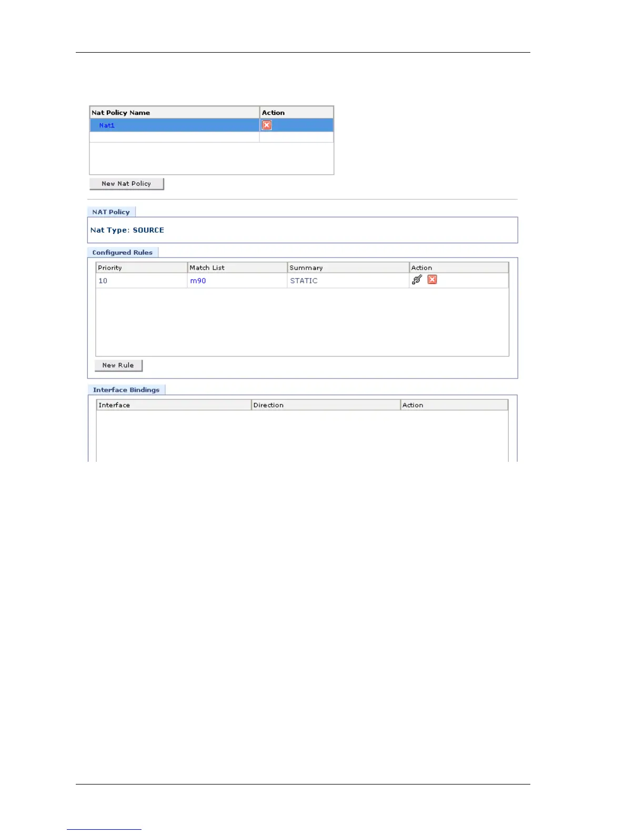The height and width of the screenshot is (834, 644).
Task: Click the Direction column header
Action: click(x=326, y=405)
